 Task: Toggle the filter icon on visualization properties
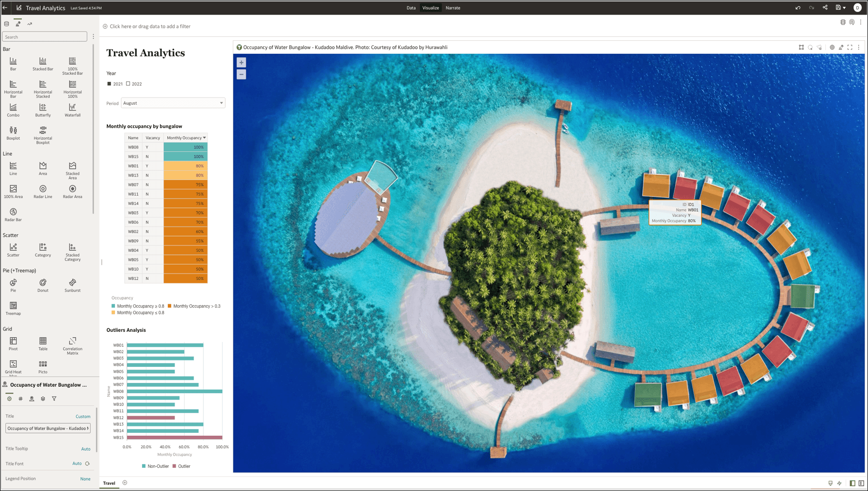point(54,398)
